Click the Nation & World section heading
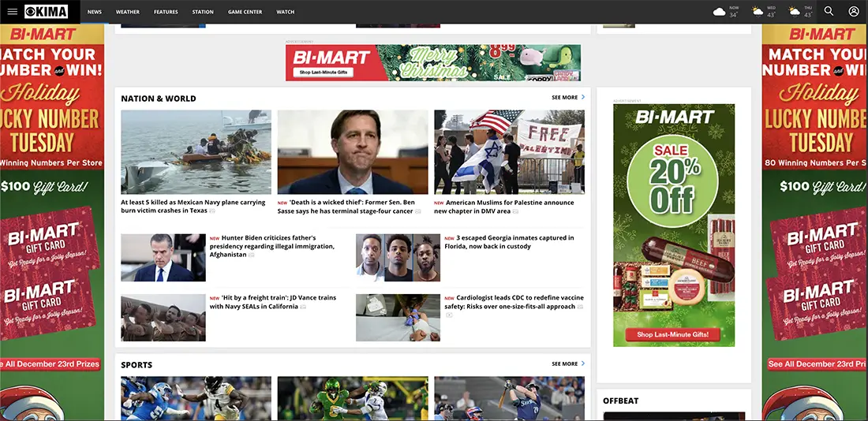The width and height of the screenshot is (868, 421). [159, 99]
